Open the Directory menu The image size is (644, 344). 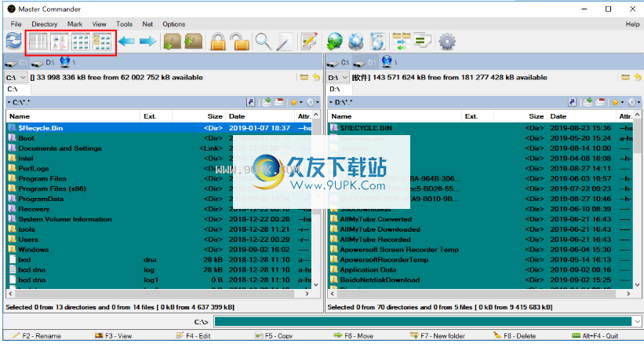(x=45, y=24)
